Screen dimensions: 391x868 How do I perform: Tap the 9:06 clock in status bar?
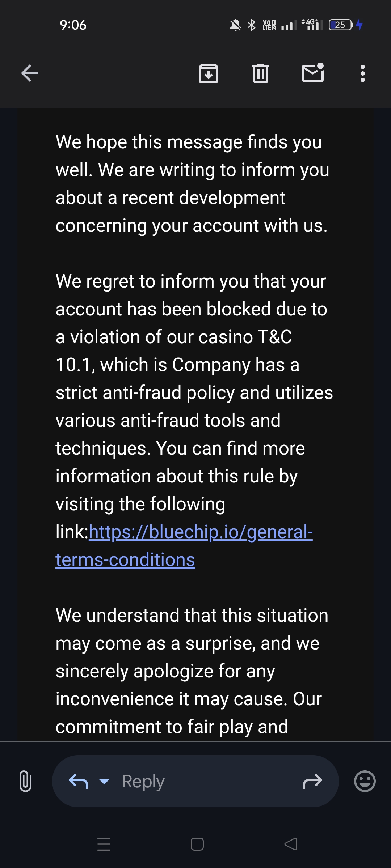pos(73,25)
